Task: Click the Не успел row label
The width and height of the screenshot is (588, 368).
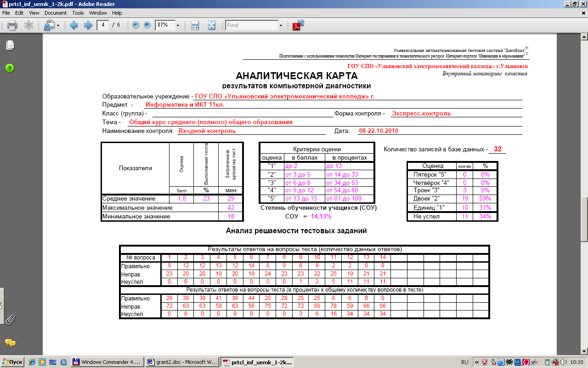Action: coord(426,216)
